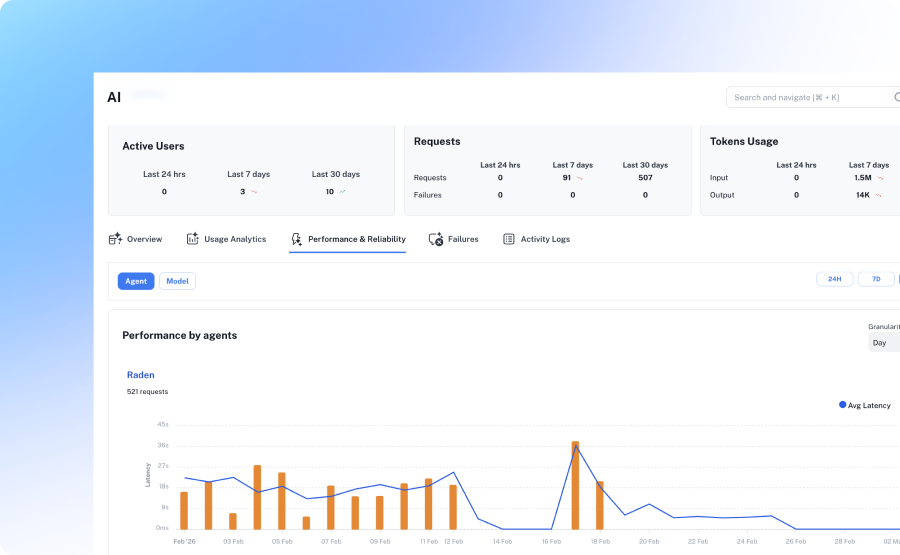
Task: Click the trend icon beside Active Users 3
Action: (x=254, y=192)
